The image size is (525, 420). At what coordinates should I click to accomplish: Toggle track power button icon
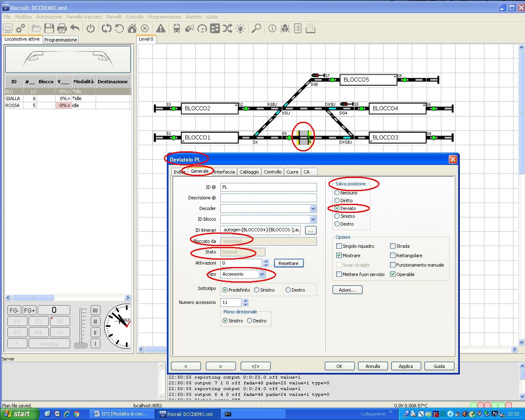[91, 28]
